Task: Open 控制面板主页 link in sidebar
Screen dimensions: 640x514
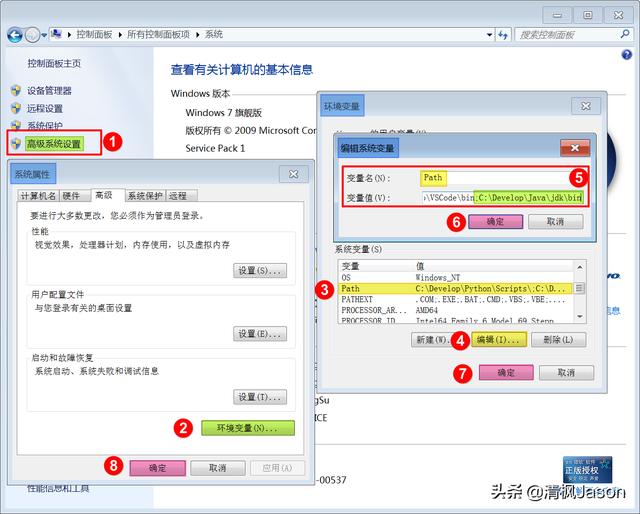Action: [54, 63]
